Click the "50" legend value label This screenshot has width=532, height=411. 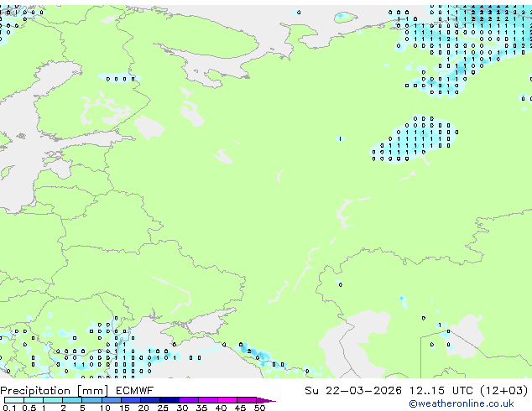259,408
